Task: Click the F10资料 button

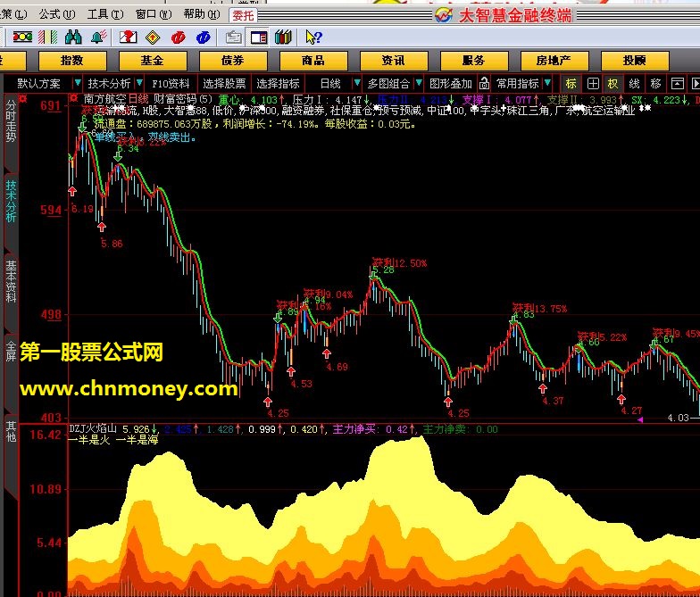Action: pyautogui.click(x=171, y=84)
